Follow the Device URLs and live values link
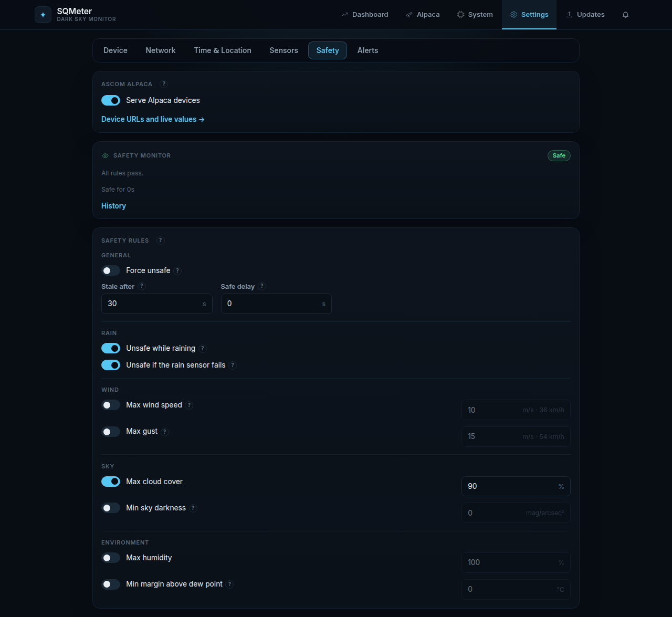Image resolution: width=672 pixels, height=617 pixels. [153, 119]
